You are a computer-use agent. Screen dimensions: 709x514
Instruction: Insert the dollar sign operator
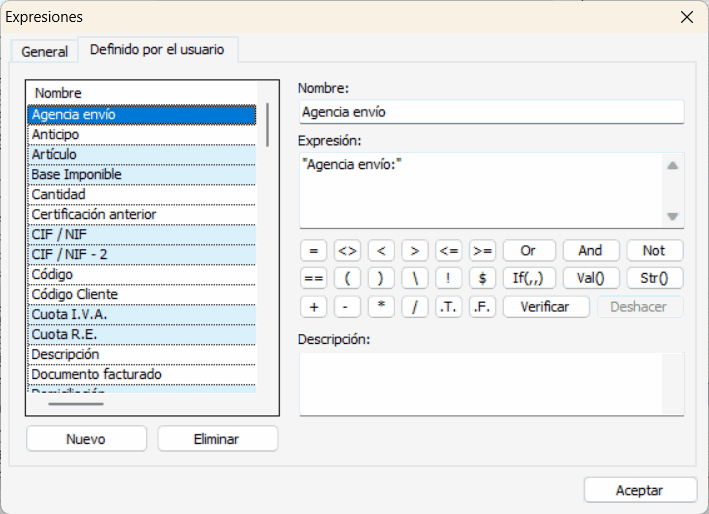482,278
